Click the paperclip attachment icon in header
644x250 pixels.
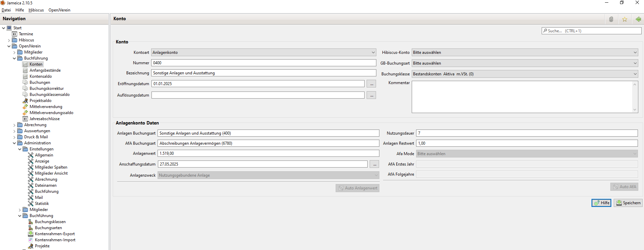(611, 19)
